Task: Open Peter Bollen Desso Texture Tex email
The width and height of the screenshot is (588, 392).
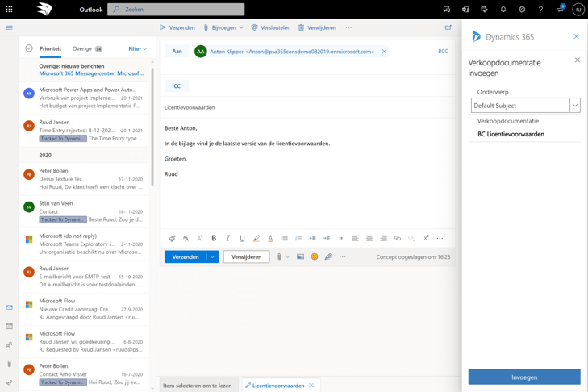Action: [85, 179]
